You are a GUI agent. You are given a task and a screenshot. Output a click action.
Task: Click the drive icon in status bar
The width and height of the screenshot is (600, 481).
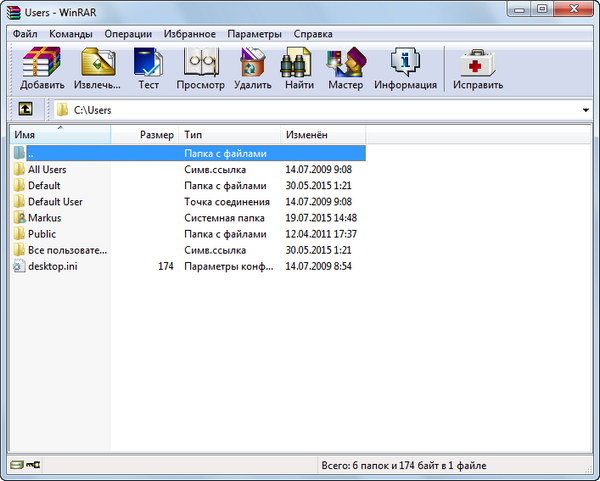point(15,465)
